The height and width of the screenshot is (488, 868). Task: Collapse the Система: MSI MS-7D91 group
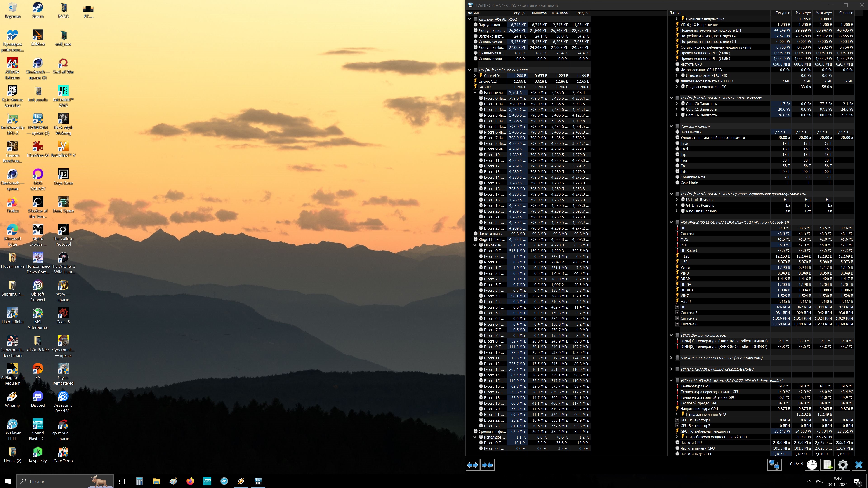coord(469,19)
